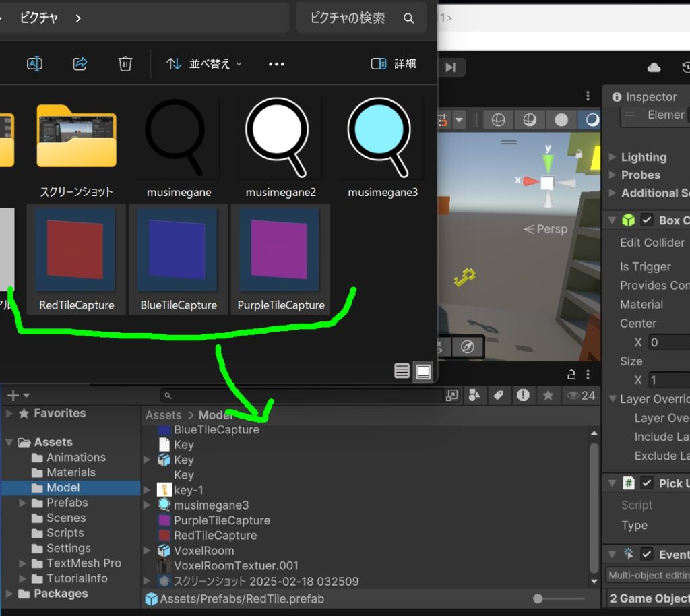Click Search by Type icon in Project panel
Image resolution: width=690 pixels, height=616 pixels.
click(474, 395)
